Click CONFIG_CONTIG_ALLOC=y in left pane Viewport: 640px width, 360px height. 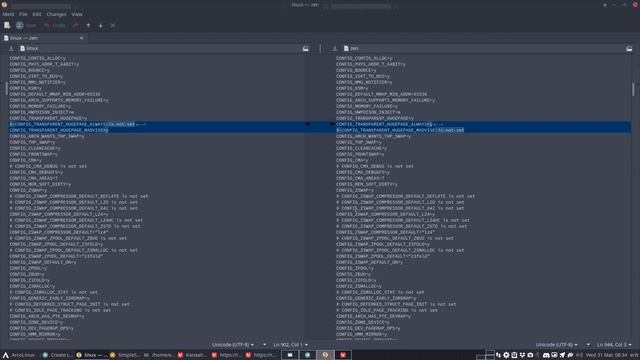coord(38,58)
